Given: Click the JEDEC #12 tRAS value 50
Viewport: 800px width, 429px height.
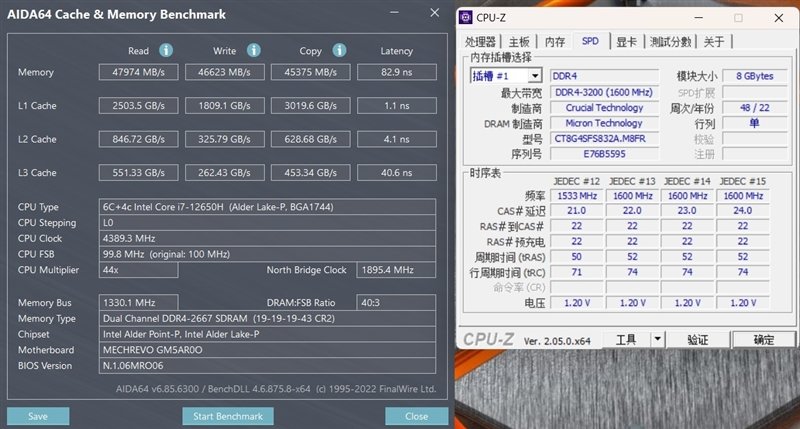Looking at the screenshot, I should coord(577,257).
